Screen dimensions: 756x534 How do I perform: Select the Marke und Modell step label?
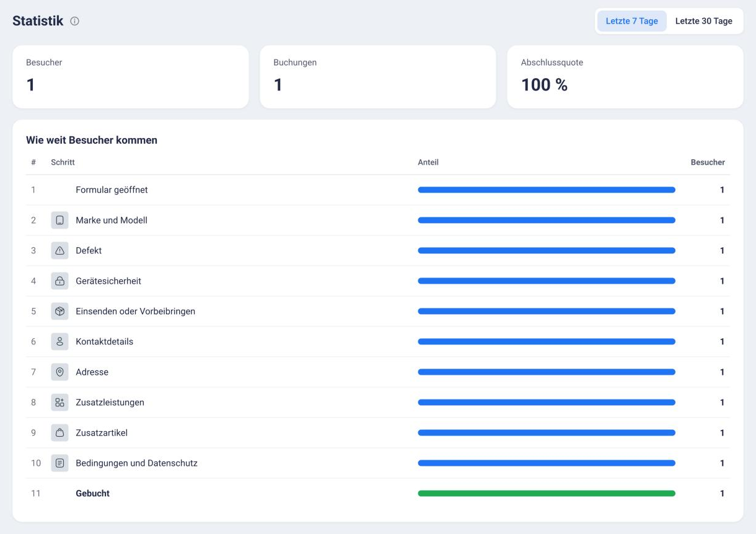(x=112, y=220)
